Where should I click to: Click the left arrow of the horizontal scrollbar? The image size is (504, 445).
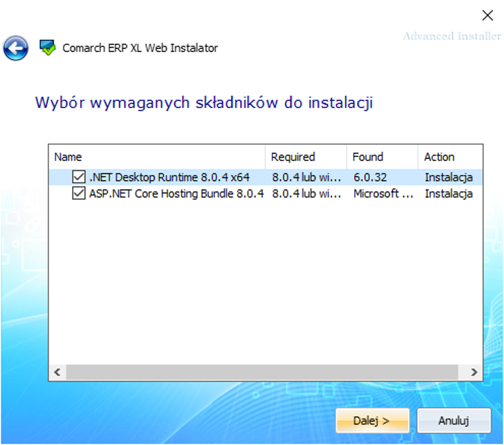pyautogui.click(x=57, y=372)
